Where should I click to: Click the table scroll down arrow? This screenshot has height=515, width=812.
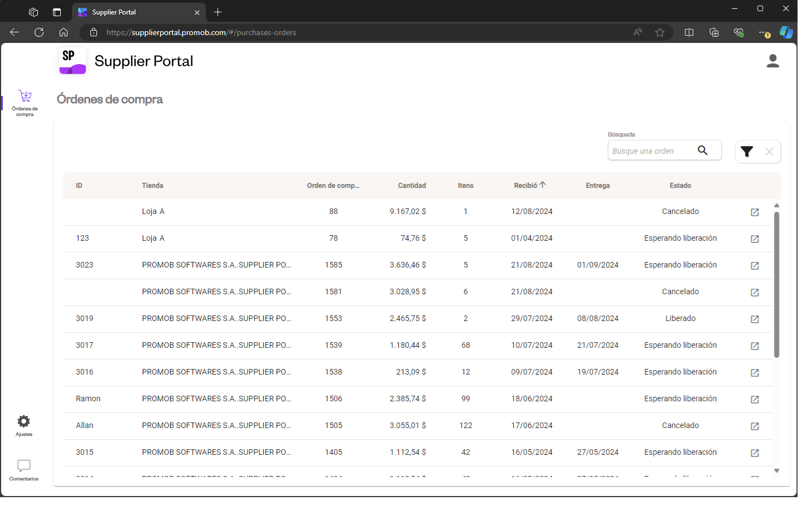776,471
